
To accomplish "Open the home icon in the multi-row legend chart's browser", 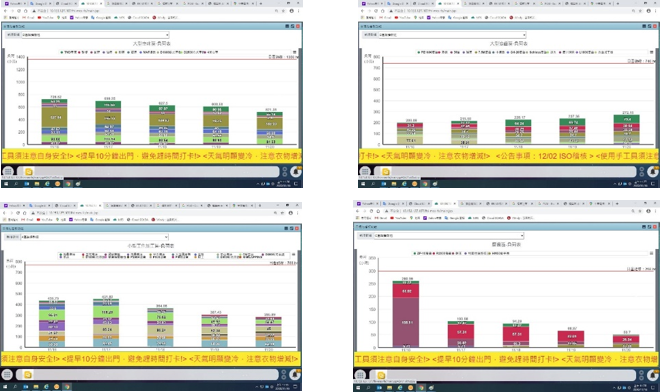I will coord(25,213).
